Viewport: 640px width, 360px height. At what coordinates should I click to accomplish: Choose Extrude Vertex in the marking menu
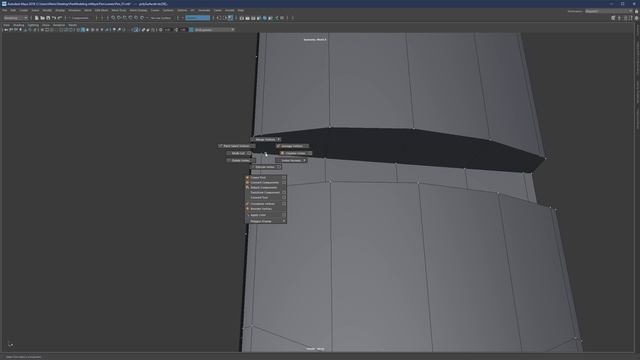265,167
